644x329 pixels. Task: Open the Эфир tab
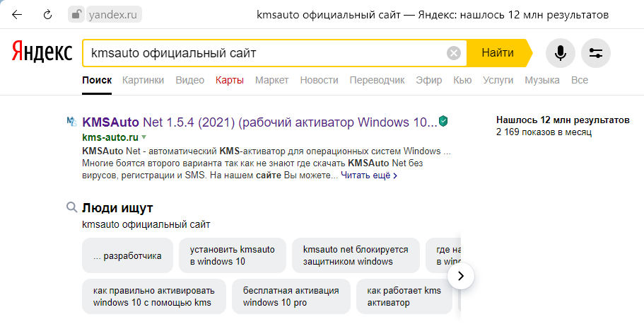point(429,80)
